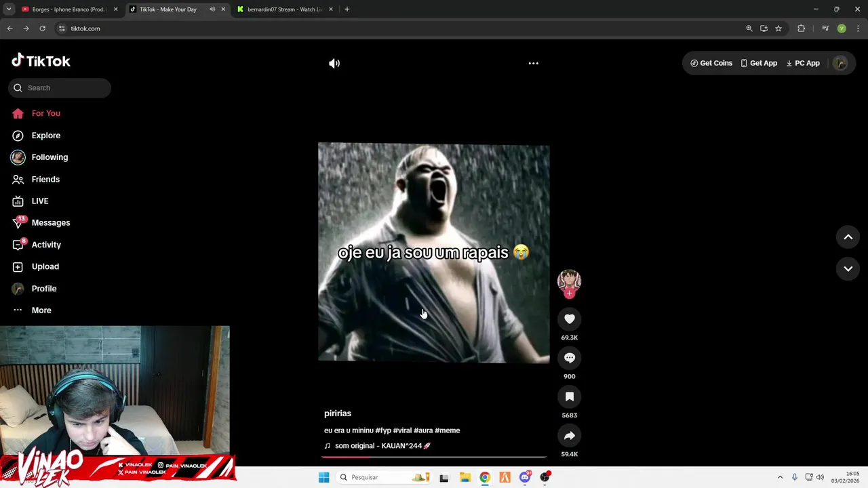Click the PC App download button
This screenshot has height=488, width=868.
803,63
